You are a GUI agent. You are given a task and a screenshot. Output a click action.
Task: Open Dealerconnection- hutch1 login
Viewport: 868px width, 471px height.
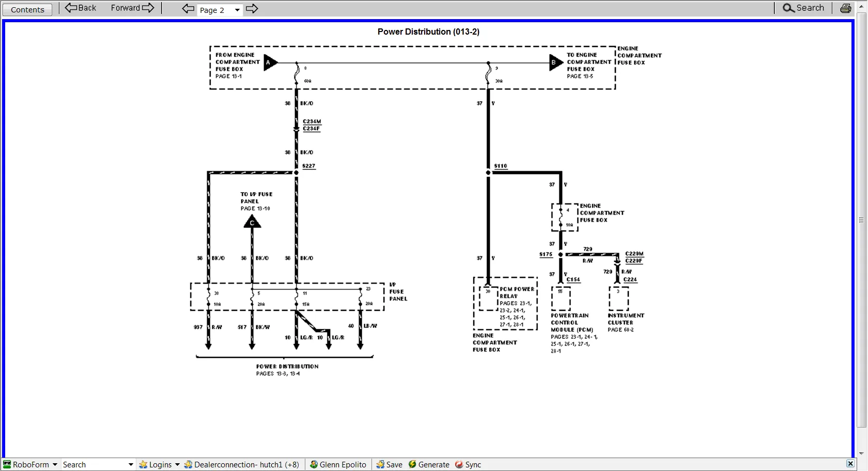(x=242, y=465)
